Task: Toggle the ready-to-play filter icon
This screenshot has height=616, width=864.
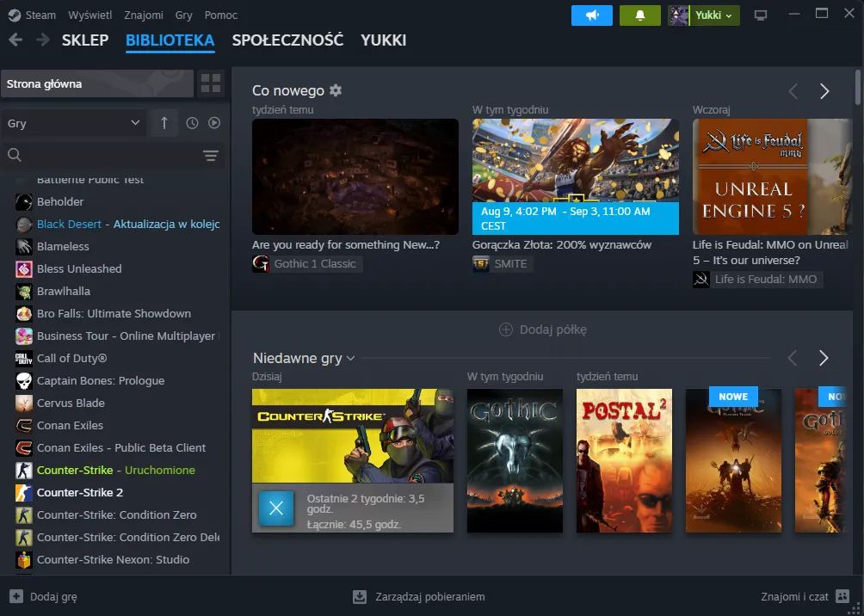Action: click(x=214, y=123)
